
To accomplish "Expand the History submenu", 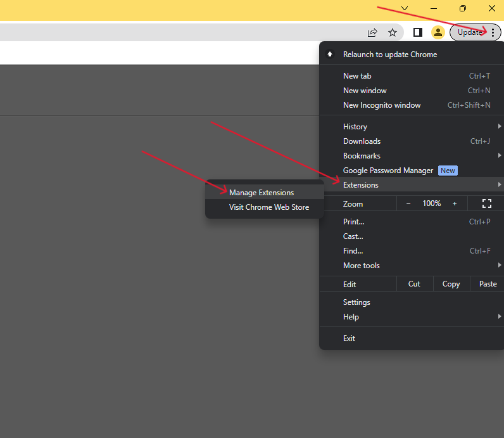I will pyautogui.click(x=412, y=127).
